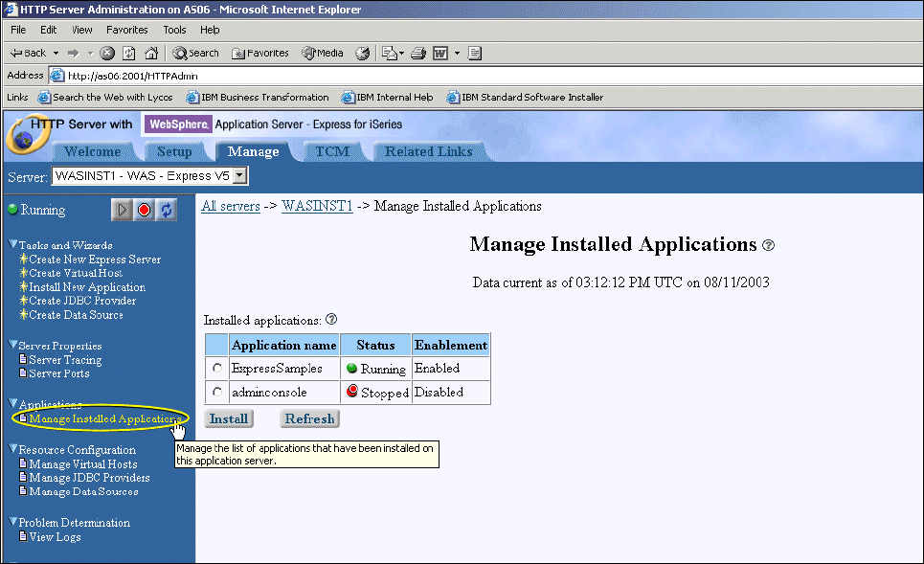Image resolution: width=924 pixels, height=564 pixels.
Task: Click the server start (play) icon
Action: [x=121, y=209]
